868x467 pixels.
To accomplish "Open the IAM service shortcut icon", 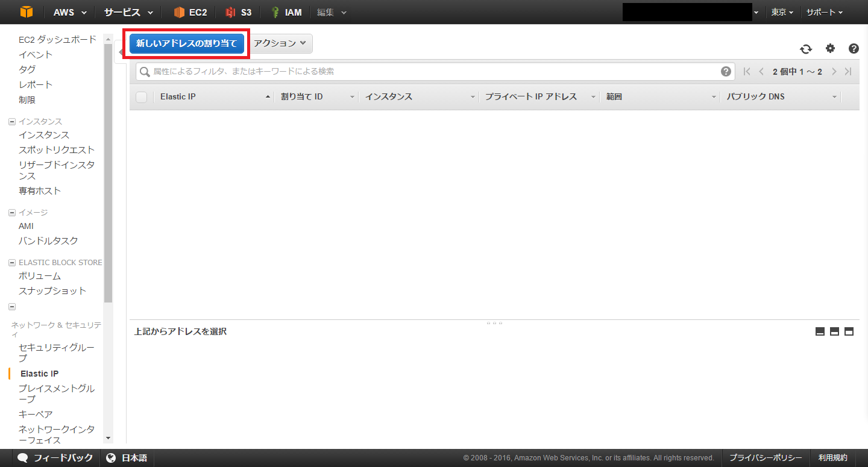I will click(x=275, y=12).
